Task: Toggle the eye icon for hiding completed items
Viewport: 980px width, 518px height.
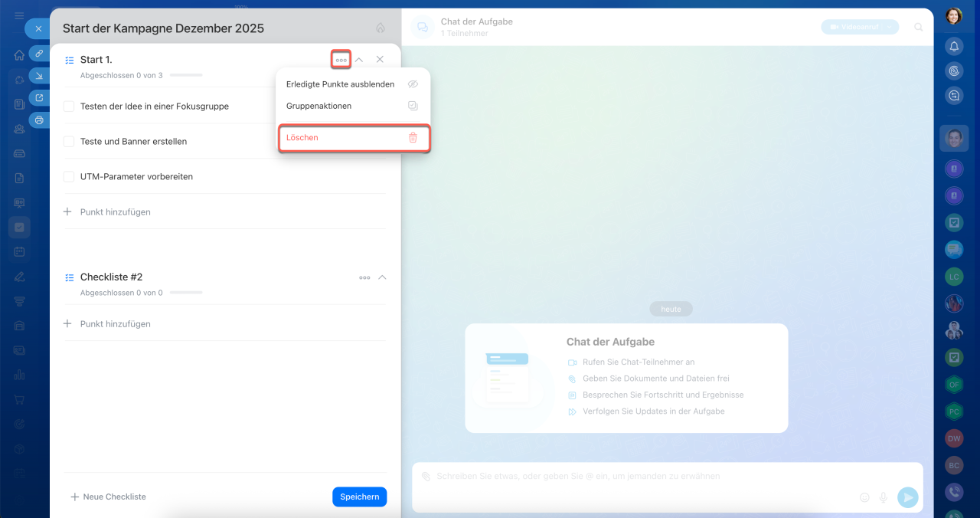Action: tap(413, 84)
